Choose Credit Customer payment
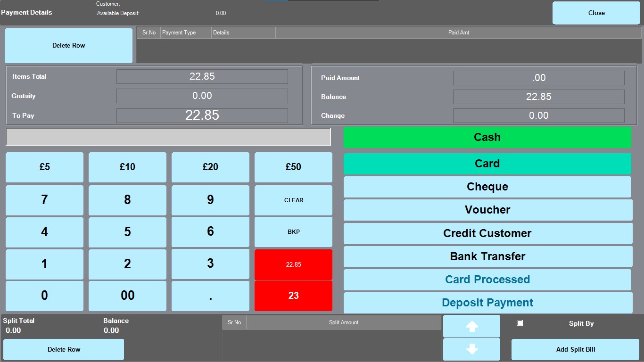Image resolution: width=644 pixels, height=362 pixels. click(487, 233)
